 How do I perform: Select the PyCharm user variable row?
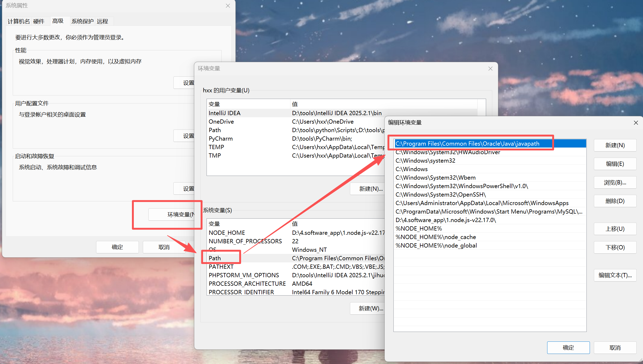[x=220, y=139]
